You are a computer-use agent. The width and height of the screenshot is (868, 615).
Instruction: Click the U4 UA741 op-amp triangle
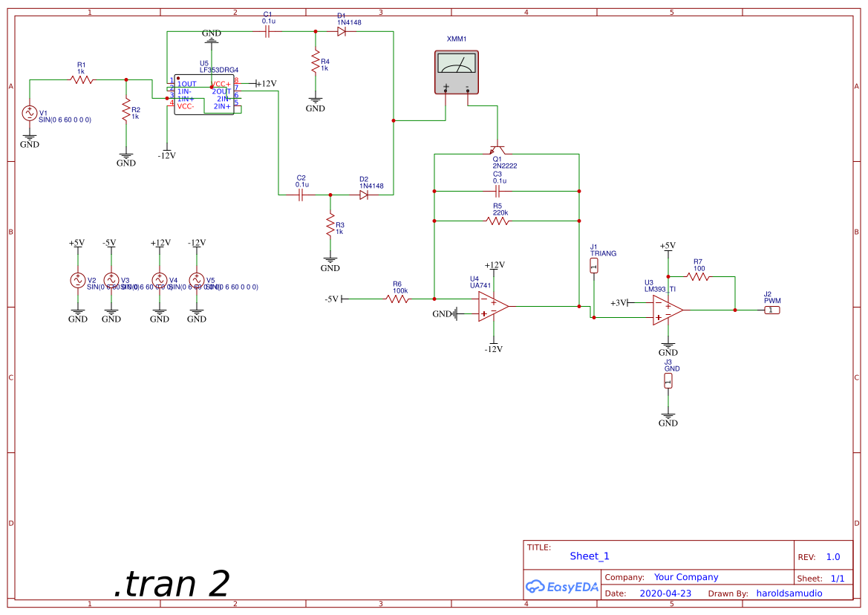point(494,307)
